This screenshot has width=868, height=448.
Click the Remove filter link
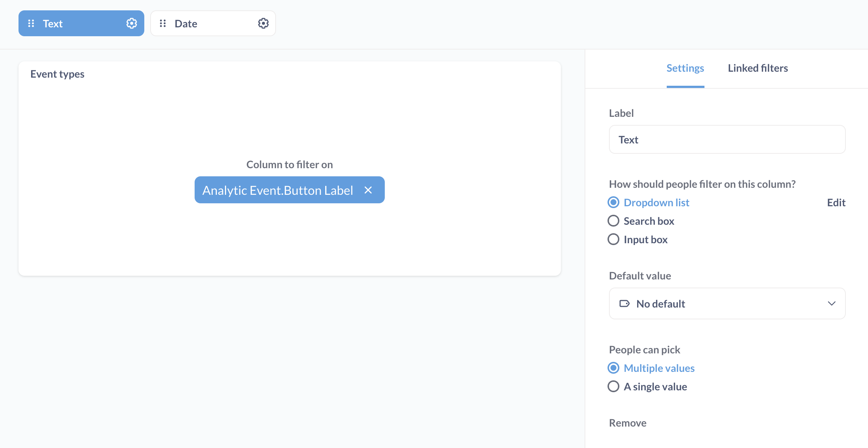pyautogui.click(x=628, y=422)
